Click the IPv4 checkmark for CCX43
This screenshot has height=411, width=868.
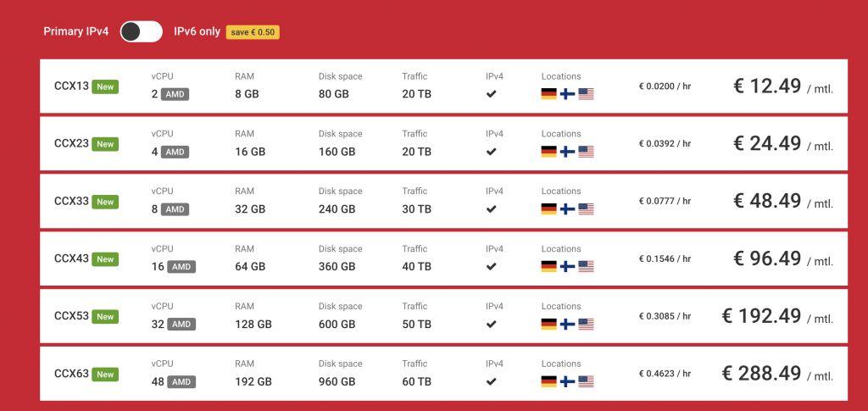tap(491, 267)
